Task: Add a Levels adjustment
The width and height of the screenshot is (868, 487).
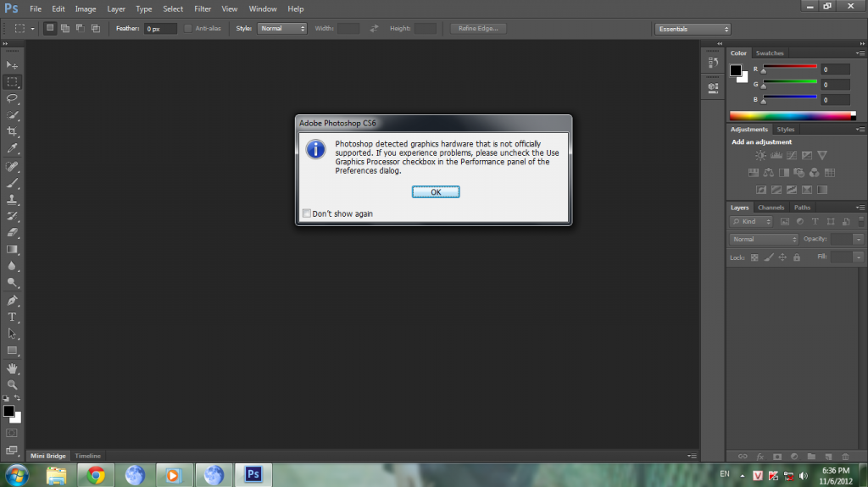Action: [x=776, y=156]
